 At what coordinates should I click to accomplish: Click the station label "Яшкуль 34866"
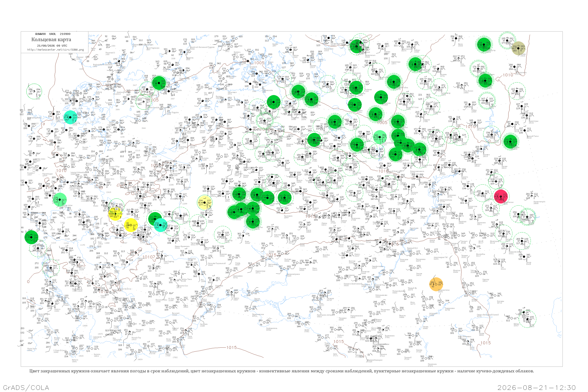click(x=402, y=316)
